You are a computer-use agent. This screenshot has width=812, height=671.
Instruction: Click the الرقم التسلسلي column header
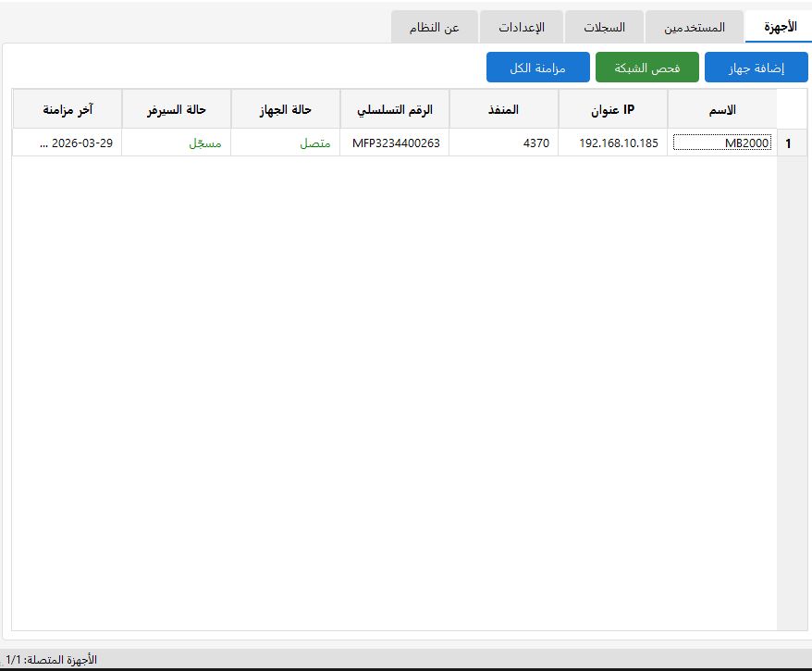pos(394,109)
